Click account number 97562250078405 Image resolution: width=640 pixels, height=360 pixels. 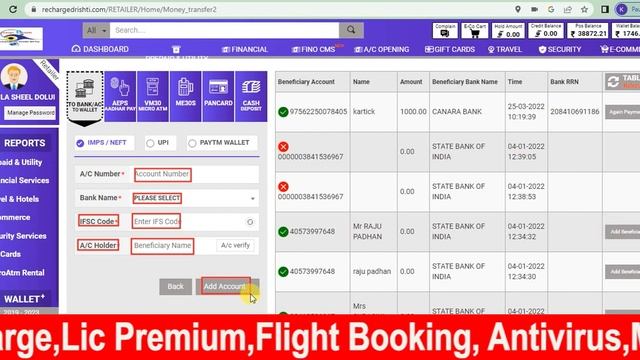pyautogui.click(x=318, y=112)
